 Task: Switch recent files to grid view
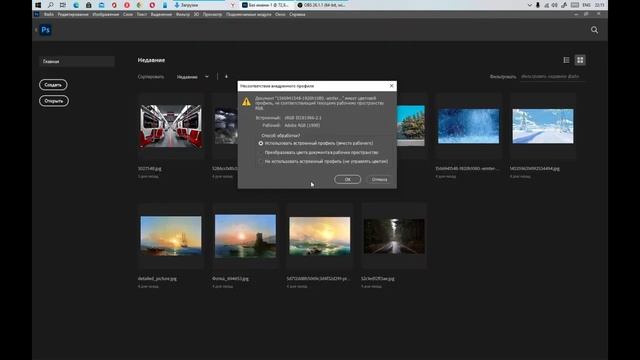tap(580, 60)
